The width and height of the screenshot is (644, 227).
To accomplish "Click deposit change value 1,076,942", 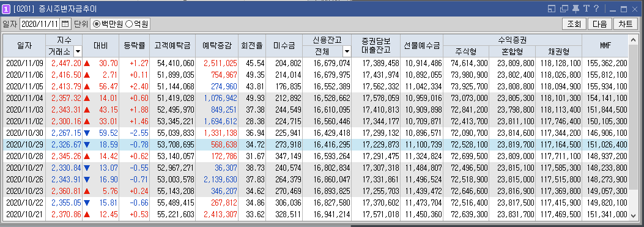I will (x=220, y=98).
